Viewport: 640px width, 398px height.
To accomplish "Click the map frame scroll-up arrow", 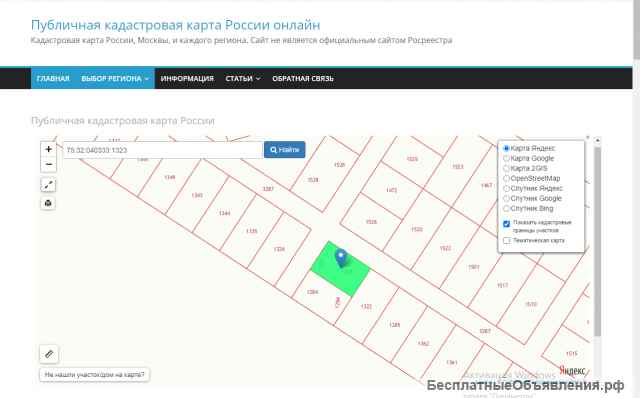I will point(597,140).
